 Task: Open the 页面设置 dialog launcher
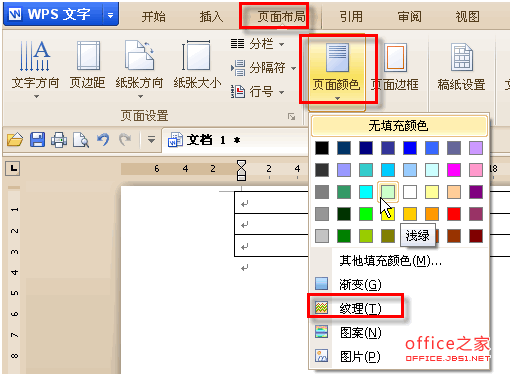tap(292, 116)
